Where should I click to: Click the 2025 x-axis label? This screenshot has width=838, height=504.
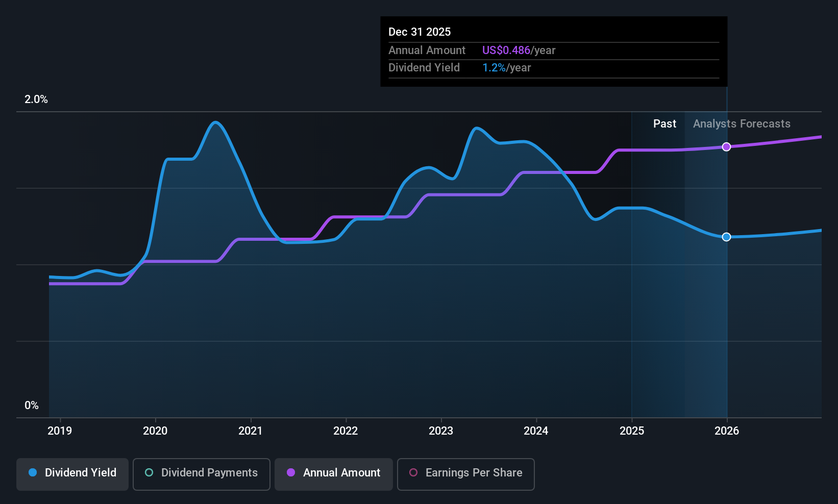click(x=632, y=431)
